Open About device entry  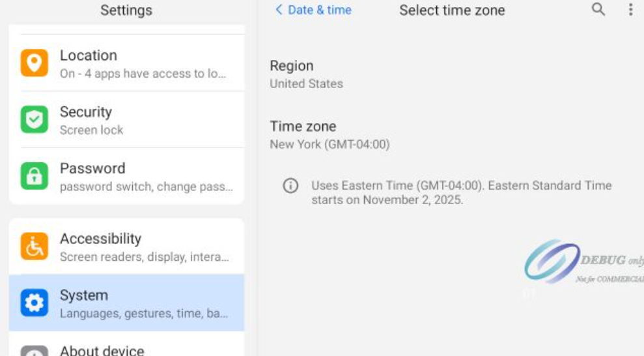tap(143, 351)
